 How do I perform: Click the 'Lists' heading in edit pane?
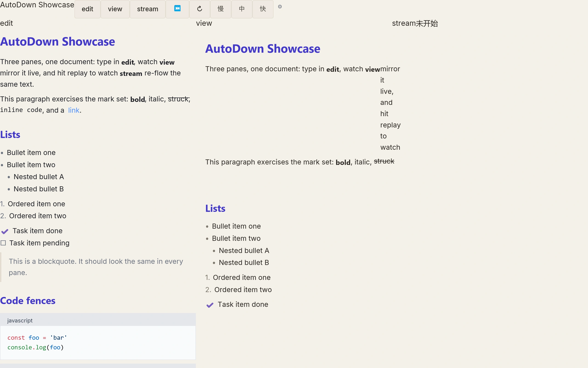click(10, 135)
